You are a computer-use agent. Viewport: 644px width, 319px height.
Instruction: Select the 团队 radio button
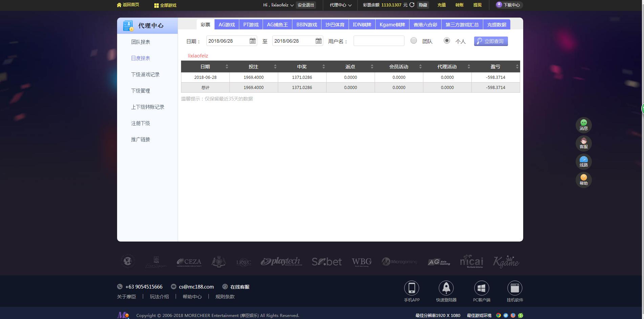point(414,41)
